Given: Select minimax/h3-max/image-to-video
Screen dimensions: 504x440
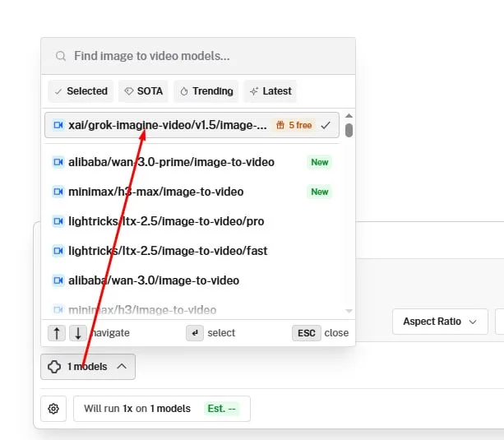Looking at the screenshot, I should click(192, 192).
